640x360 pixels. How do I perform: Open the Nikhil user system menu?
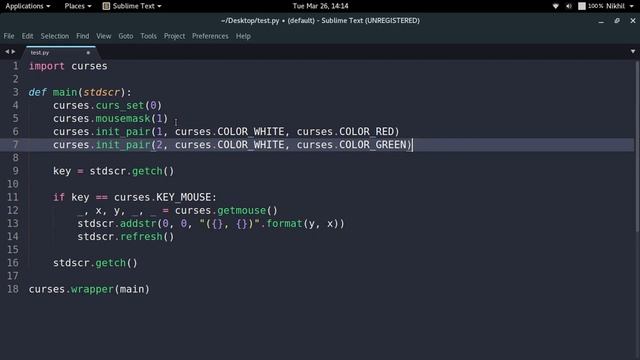point(620,6)
